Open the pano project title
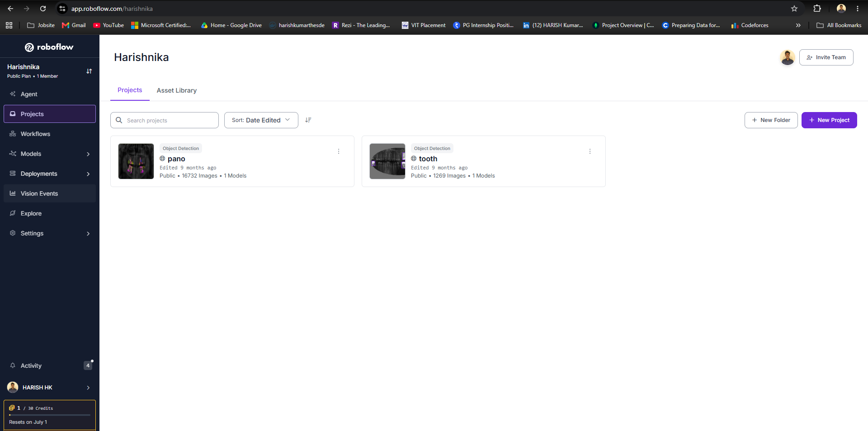868x431 pixels. pos(176,159)
